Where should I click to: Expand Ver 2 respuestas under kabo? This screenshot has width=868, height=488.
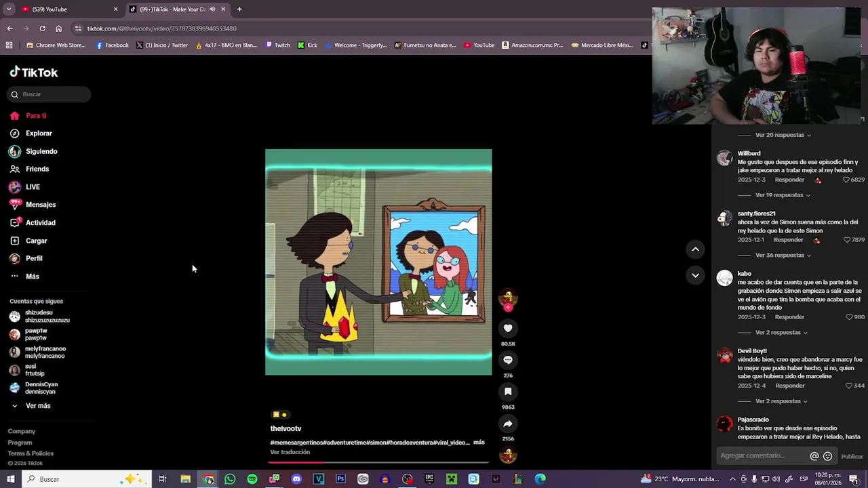pos(781,333)
